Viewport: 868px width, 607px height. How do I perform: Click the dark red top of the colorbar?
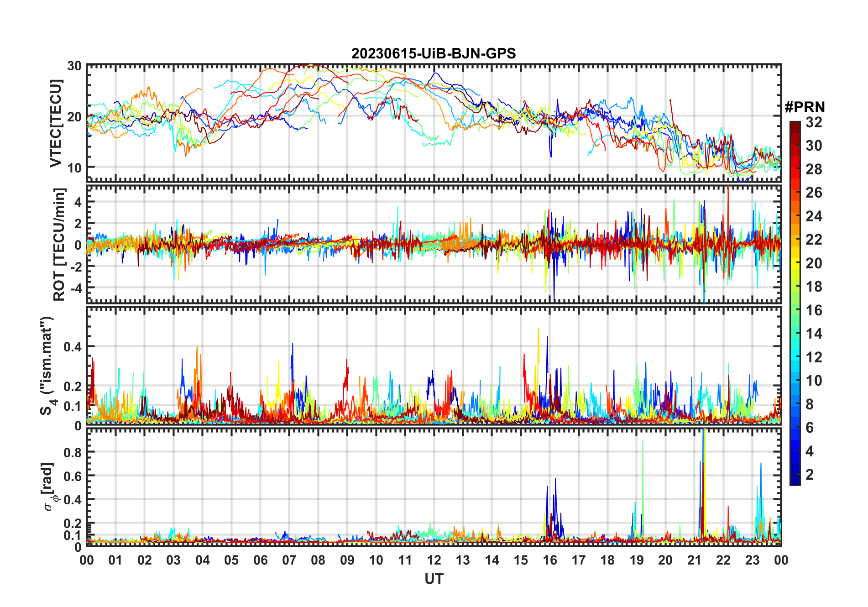(795, 126)
